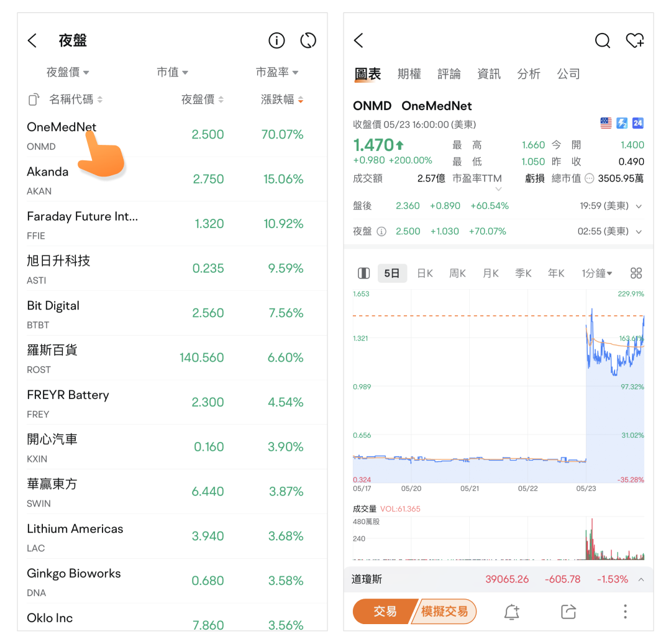
Task: Go back from the 夜盤 list
Action: pyautogui.click(x=33, y=41)
